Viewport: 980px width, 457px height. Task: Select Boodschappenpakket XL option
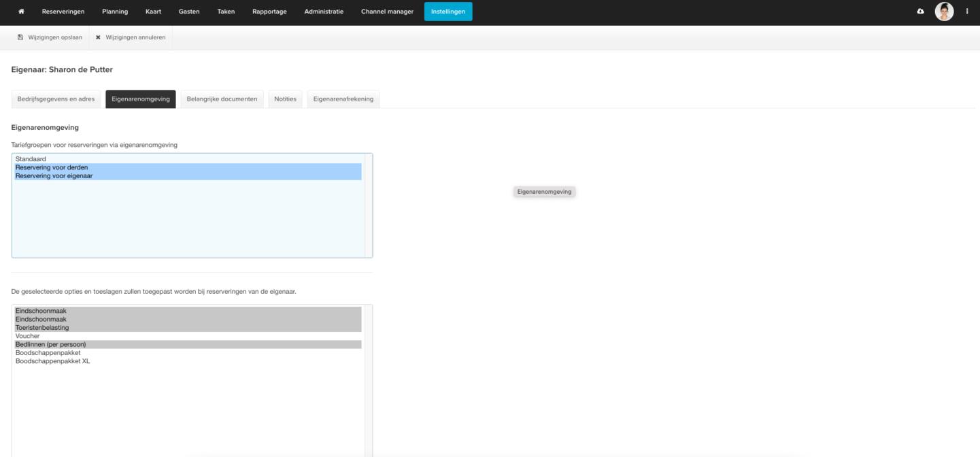click(52, 362)
